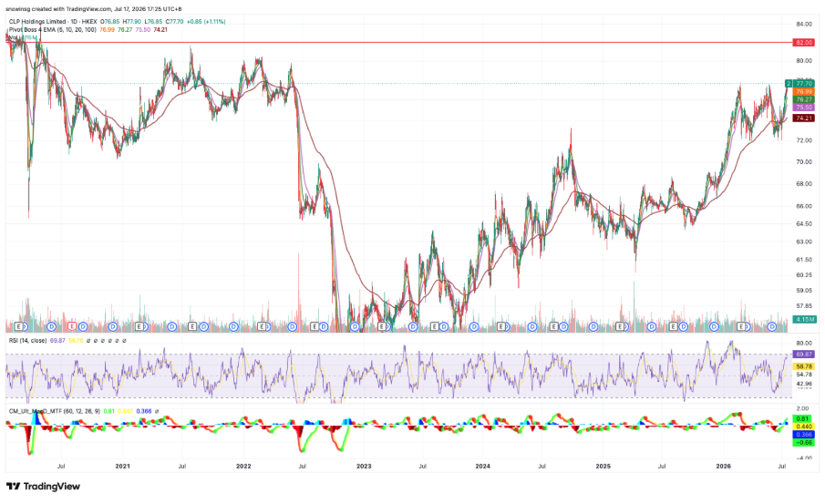Click the 2025 label on time axis
This screenshot has width=825, height=504.
603,466
